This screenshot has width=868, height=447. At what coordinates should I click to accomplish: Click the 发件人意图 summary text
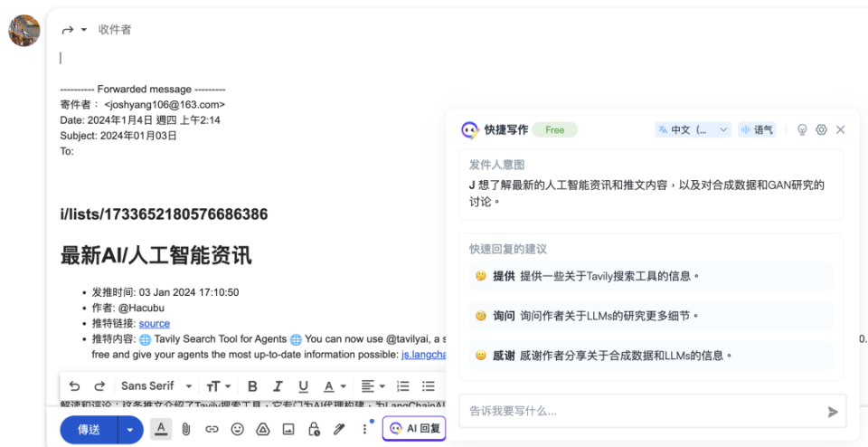(646, 193)
